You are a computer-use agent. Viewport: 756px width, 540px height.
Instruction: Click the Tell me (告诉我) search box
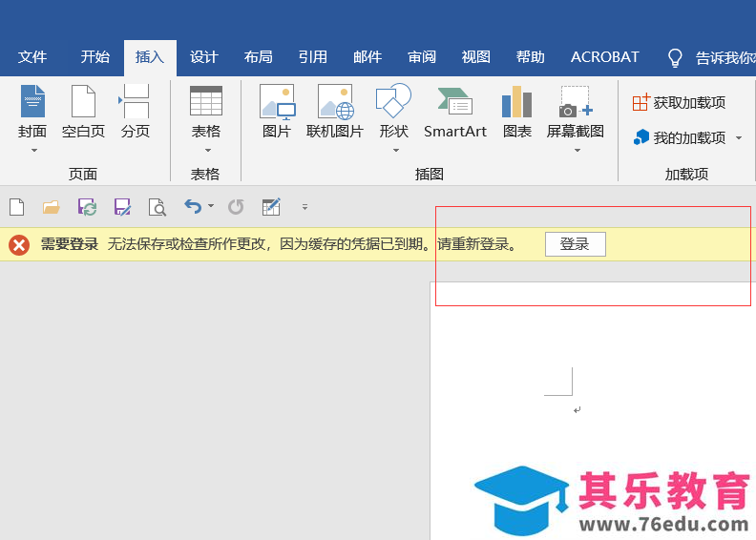pyautogui.click(x=724, y=58)
